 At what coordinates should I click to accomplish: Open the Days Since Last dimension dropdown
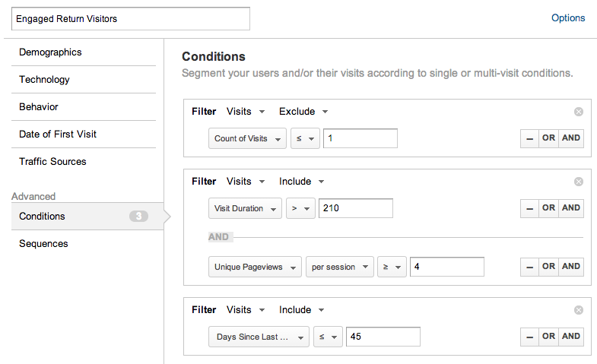259,337
